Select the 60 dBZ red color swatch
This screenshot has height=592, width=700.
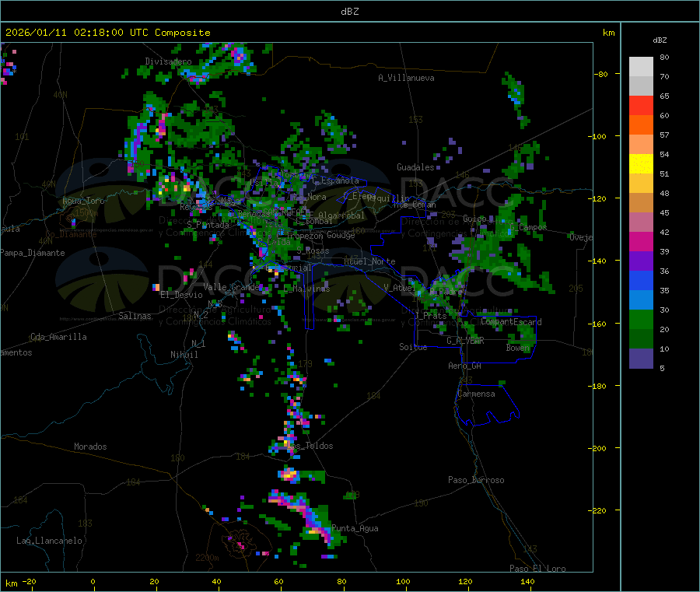(x=641, y=106)
